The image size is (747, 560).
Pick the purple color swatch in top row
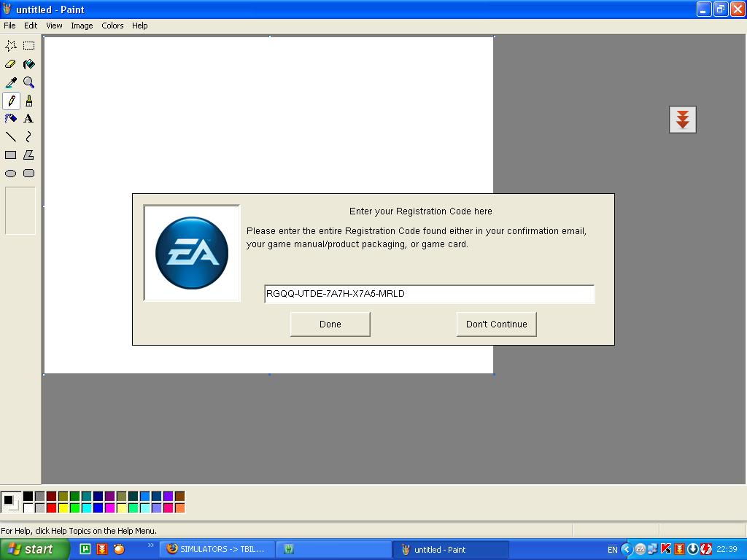pos(109,496)
